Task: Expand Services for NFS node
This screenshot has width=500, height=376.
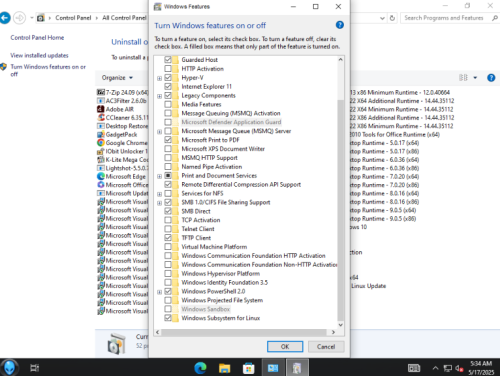Action: click(159, 194)
